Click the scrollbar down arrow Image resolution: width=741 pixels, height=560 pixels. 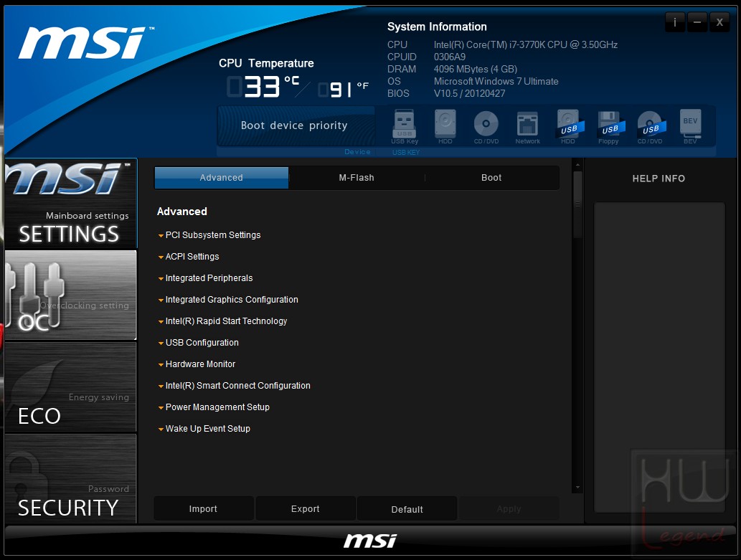[577, 488]
